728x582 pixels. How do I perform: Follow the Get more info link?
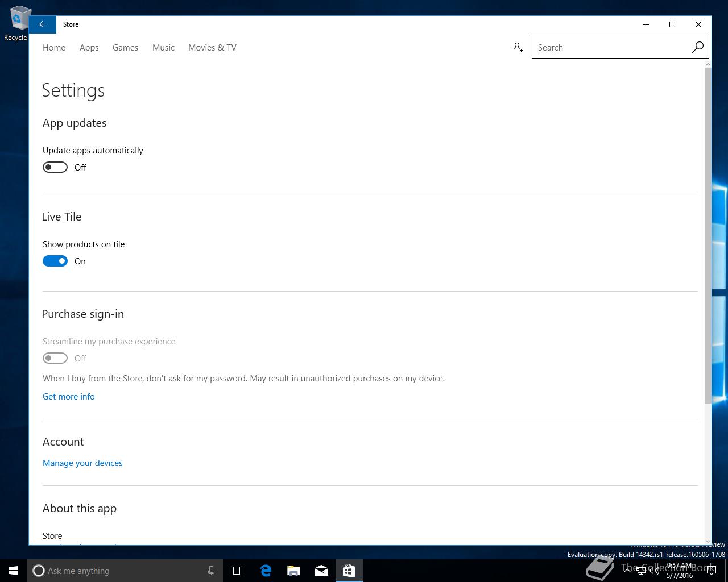click(69, 397)
